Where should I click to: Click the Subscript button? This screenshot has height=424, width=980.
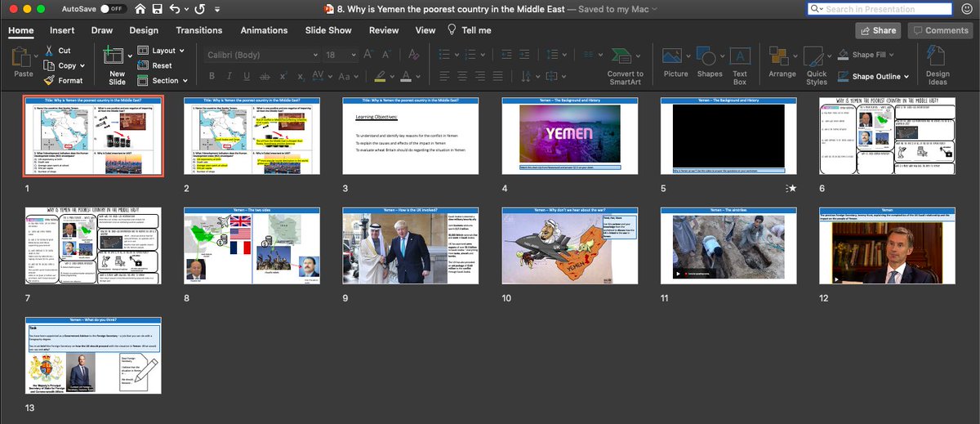301,76
